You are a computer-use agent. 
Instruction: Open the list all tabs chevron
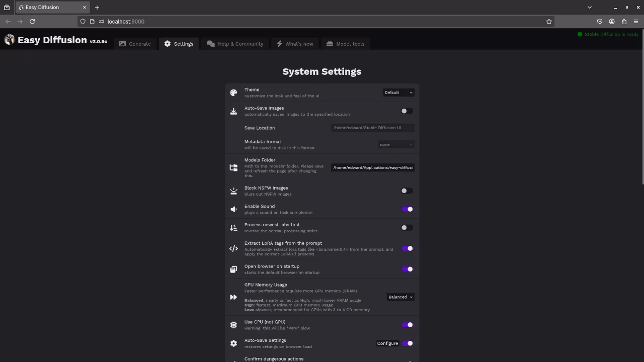tap(590, 7)
